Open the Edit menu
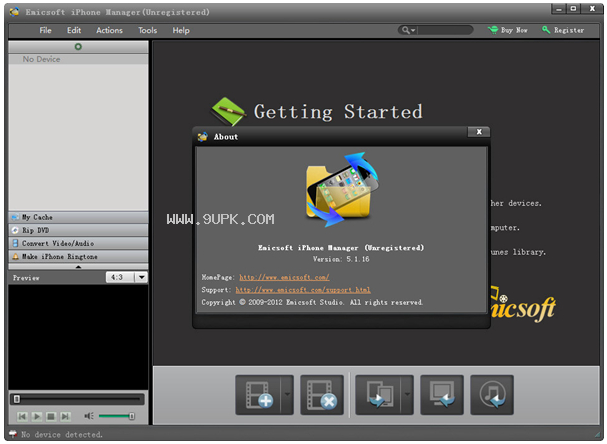 [x=74, y=30]
